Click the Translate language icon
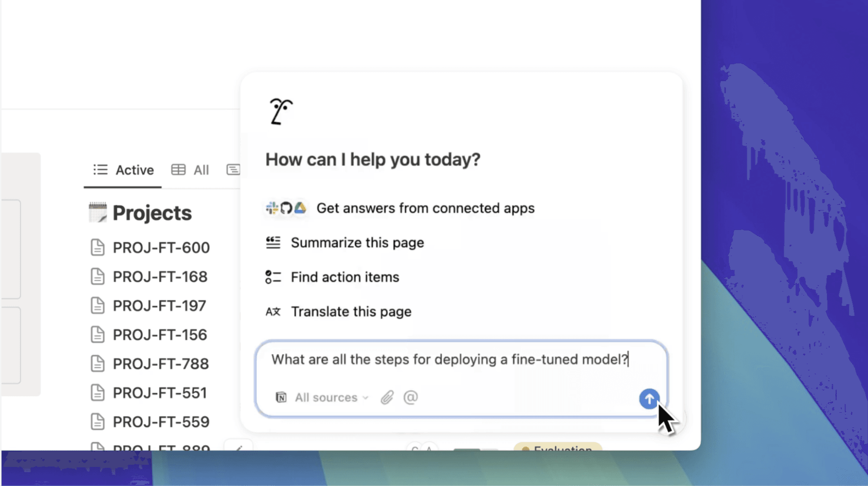 (x=273, y=312)
